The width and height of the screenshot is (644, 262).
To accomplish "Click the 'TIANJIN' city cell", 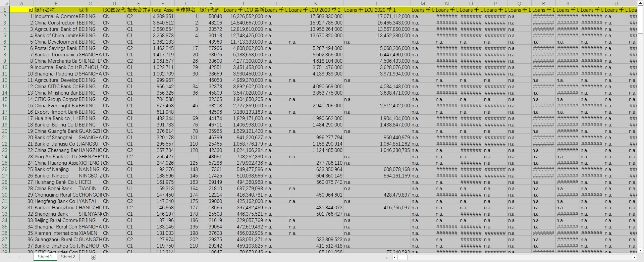I will [90, 188].
